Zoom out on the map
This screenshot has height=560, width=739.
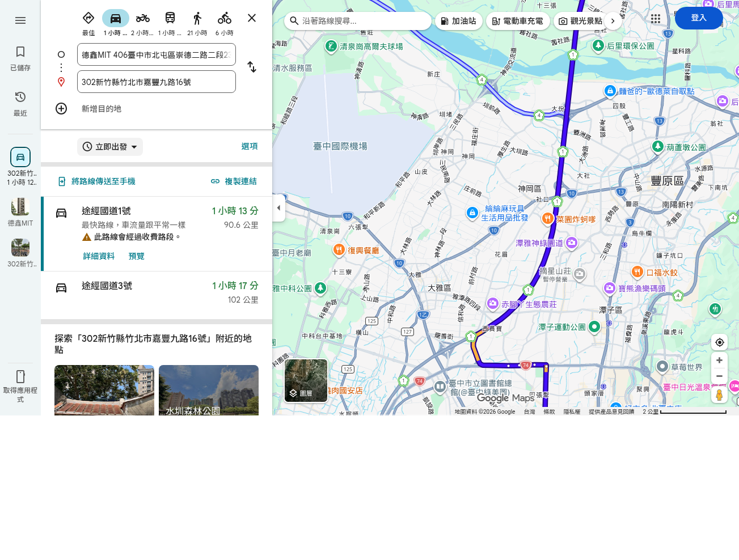click(719, 376)
